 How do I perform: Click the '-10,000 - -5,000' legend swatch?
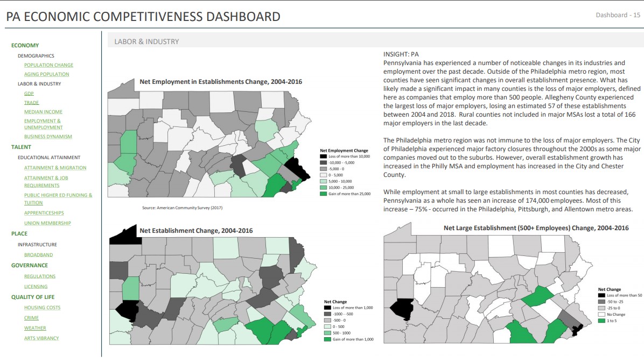(323, 163)
